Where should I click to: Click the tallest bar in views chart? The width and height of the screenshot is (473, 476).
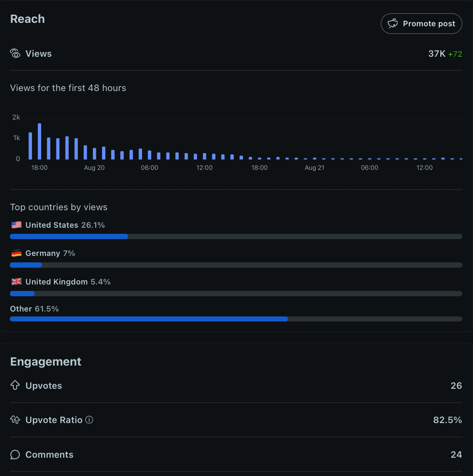pos(40,141)
